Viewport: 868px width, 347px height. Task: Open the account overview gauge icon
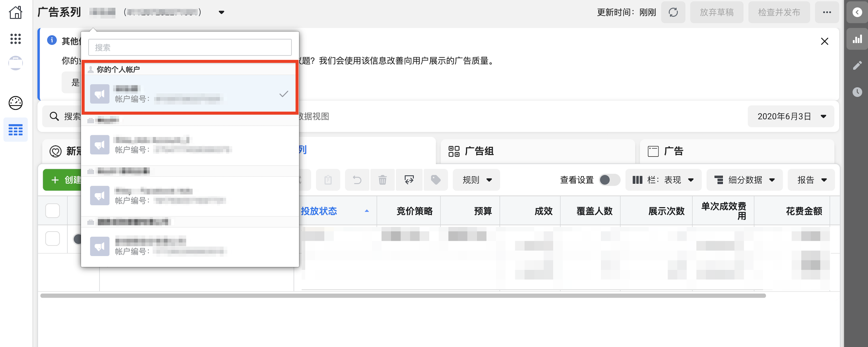point(16,103)
